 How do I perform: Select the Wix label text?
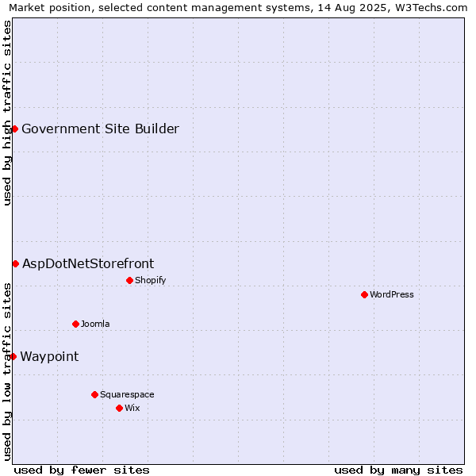click(132, 408)
